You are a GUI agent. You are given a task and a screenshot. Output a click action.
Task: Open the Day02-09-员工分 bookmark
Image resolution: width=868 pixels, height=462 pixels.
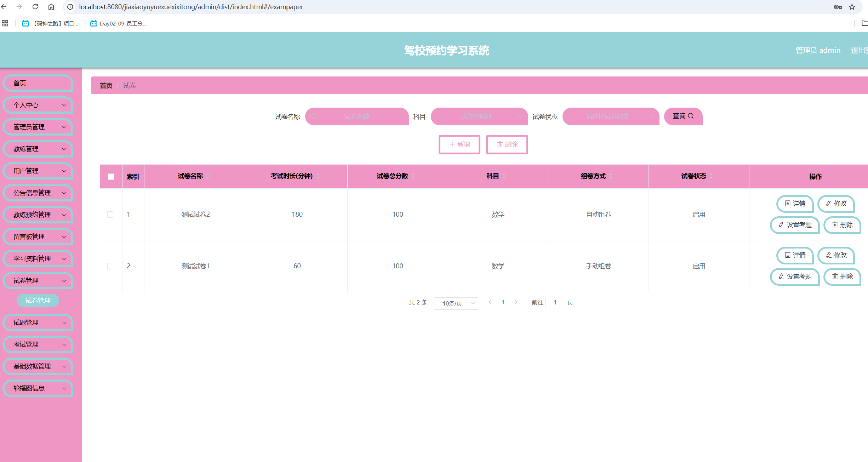click(119, 23)
